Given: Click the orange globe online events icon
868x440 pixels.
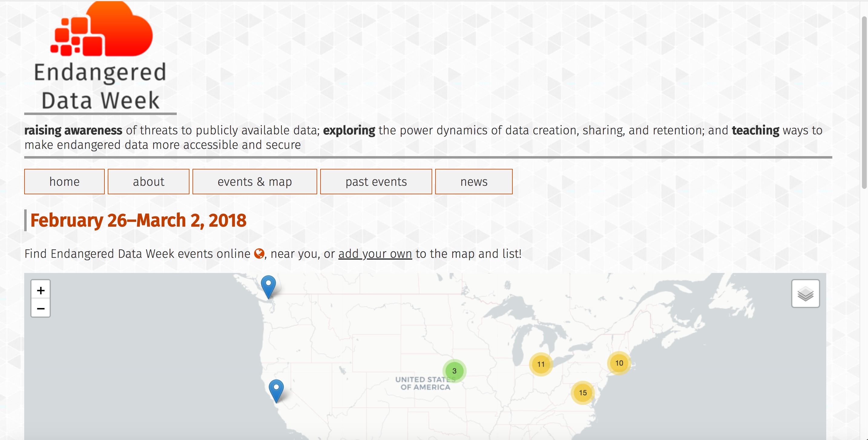Looking at the screenshot, I should click(259, 254).
